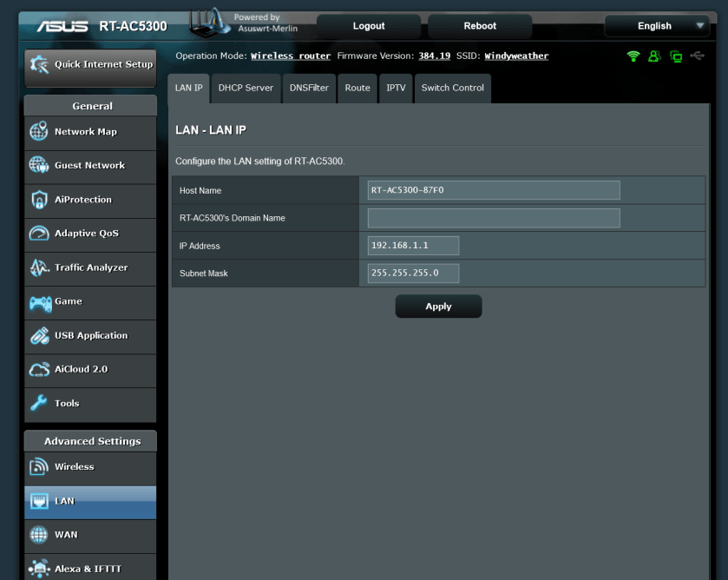This screenshot has width=728, height=580.
Task: Focus the Host Name text field
Action: pyautogui.click(x=494, y=190)
